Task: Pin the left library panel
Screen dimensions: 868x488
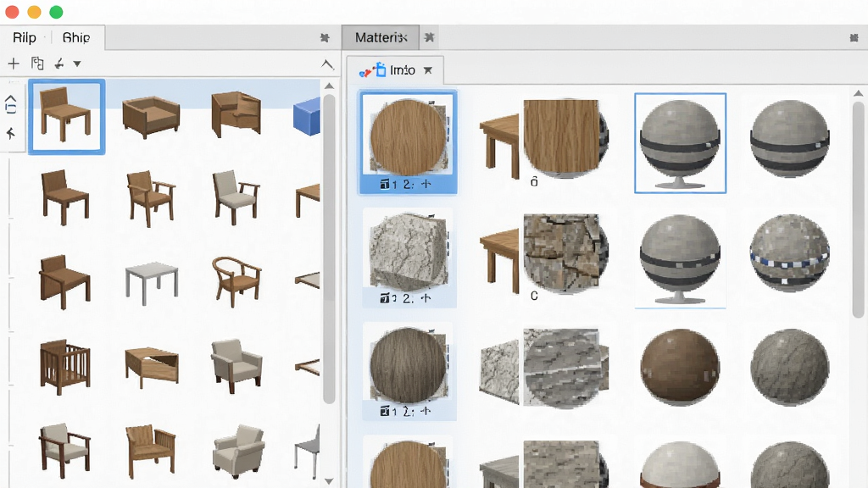Action: pyautogui.click(x=325, y=37)
